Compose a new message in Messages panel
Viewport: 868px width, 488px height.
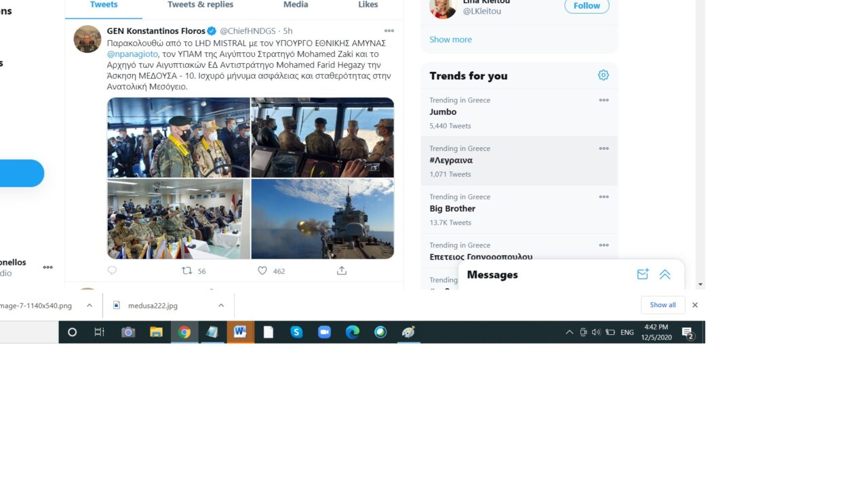[x=642, y=274]
